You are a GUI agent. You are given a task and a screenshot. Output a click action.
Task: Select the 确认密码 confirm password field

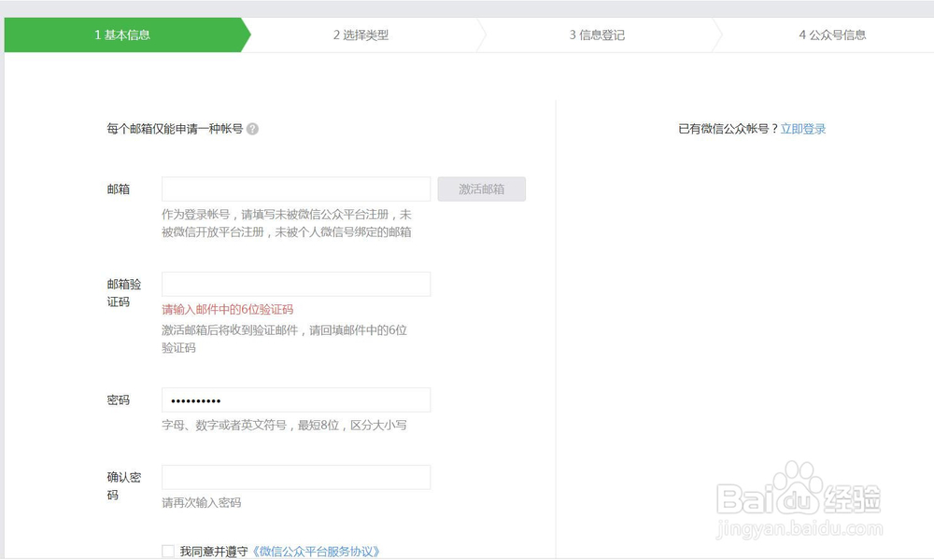[x=295, y=477]
